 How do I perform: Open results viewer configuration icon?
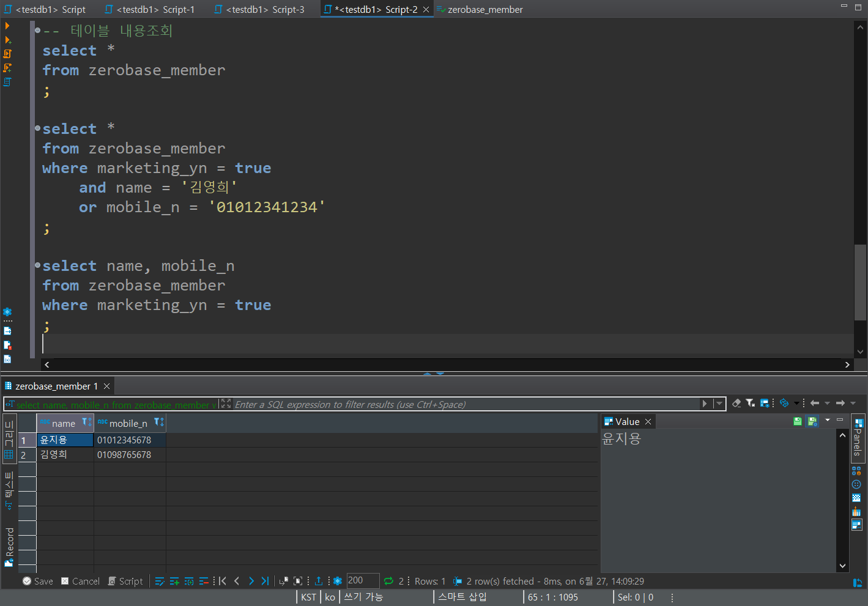pyautogui.click(x=765, y=403)
